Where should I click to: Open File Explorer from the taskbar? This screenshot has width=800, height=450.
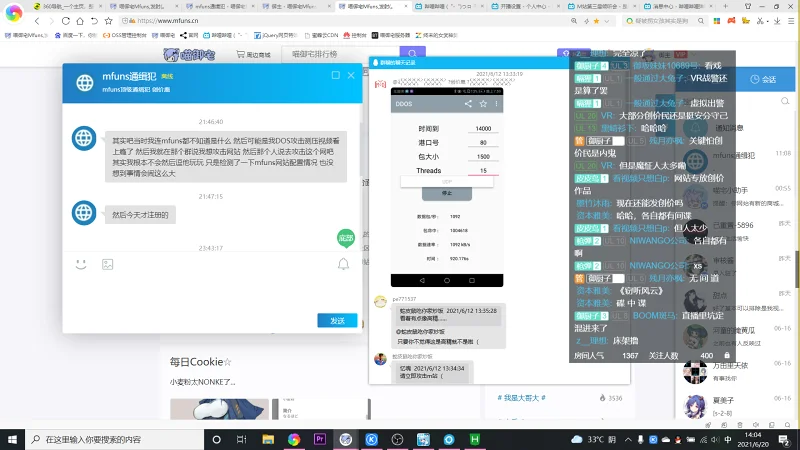pos(268,439)
